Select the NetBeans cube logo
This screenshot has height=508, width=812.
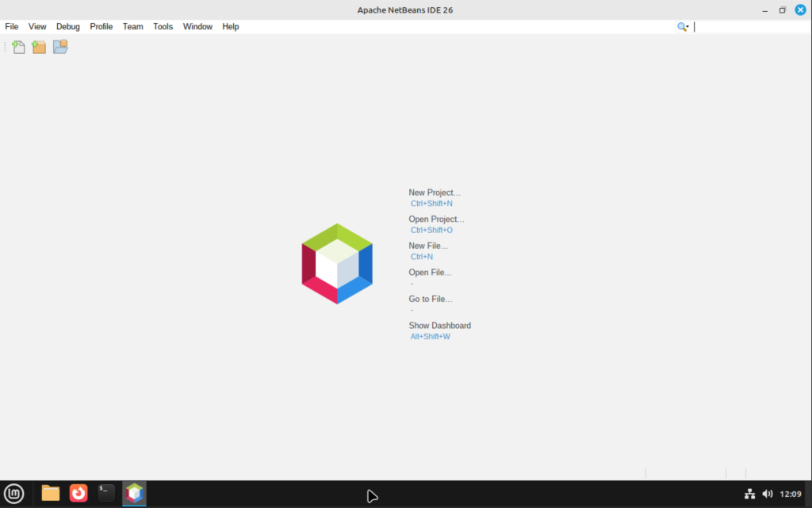point(337,262)
